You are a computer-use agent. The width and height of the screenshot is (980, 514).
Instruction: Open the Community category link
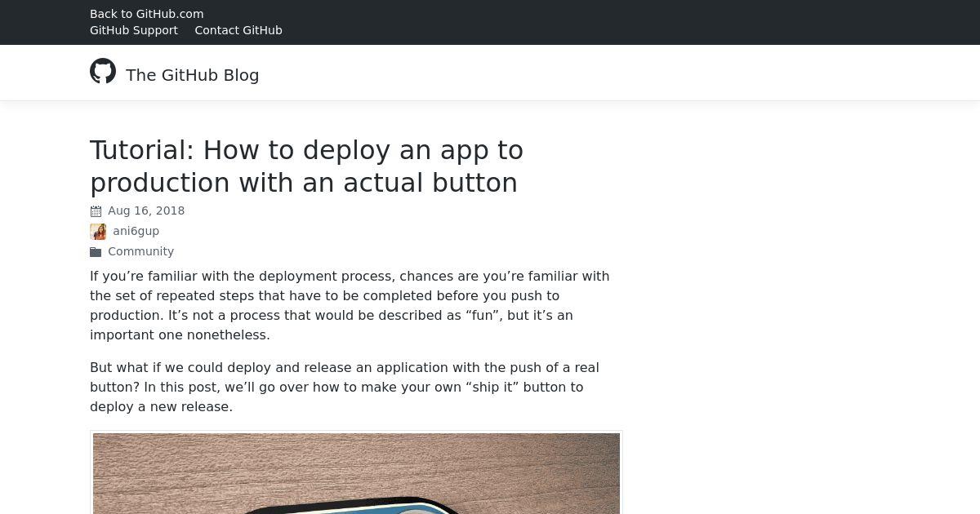140,251
